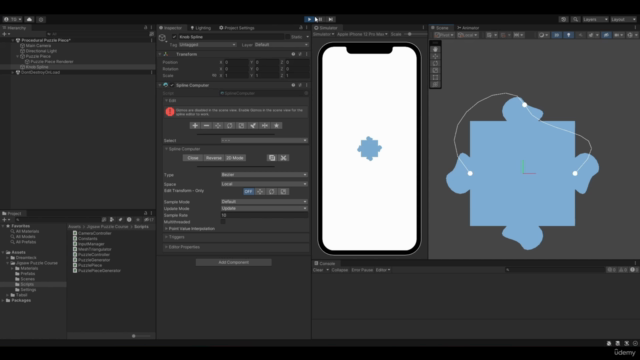Viewport: 640px width, 360px height.
Task: Toggle scene audio button
Action: [580, 35]
